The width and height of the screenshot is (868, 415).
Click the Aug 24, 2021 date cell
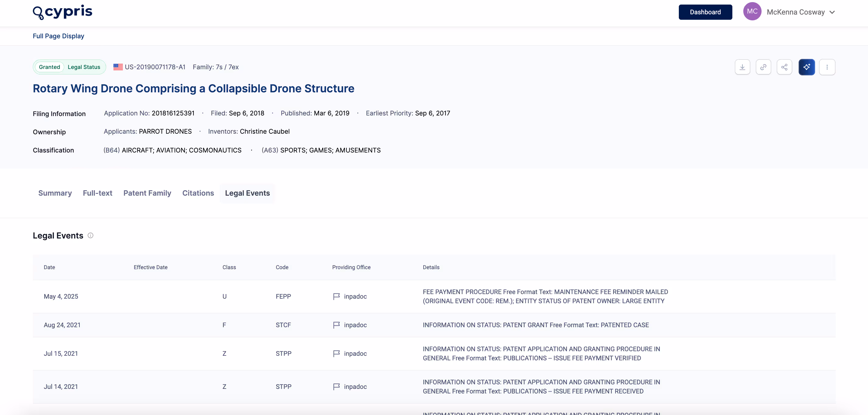(x=62, y=325)
